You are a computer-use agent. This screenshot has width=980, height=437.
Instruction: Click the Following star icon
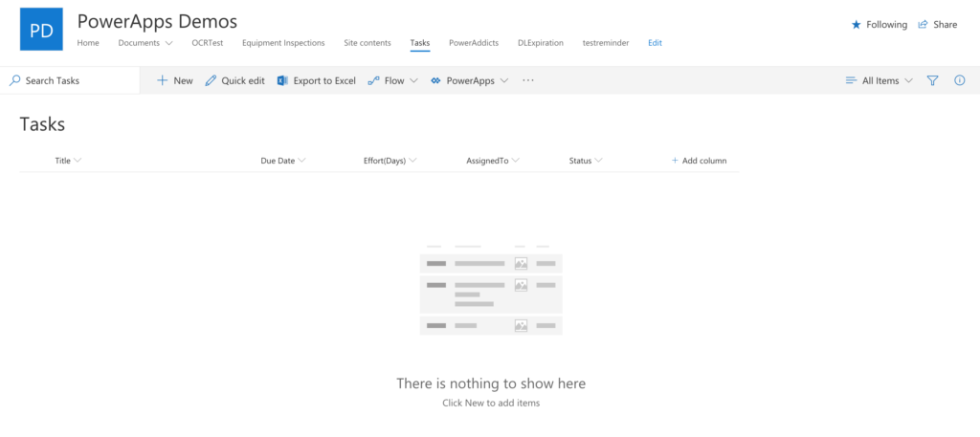click(x=857, y=24)
